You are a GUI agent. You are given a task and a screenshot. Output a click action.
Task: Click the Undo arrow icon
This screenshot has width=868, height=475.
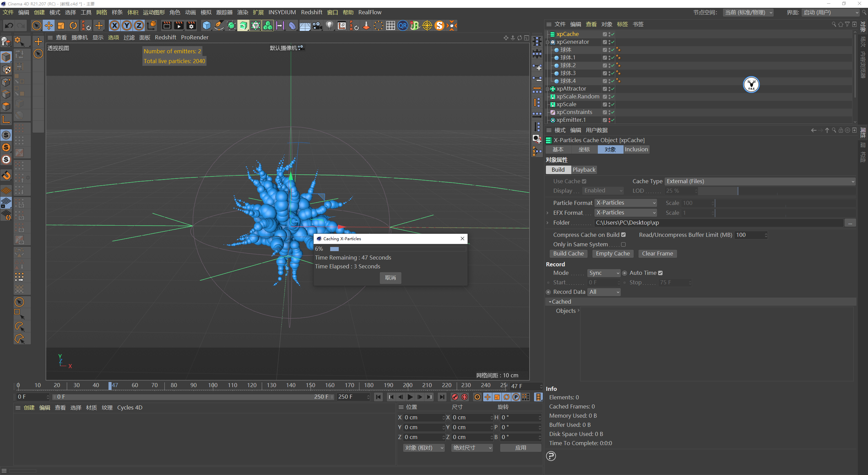[9, 25]
